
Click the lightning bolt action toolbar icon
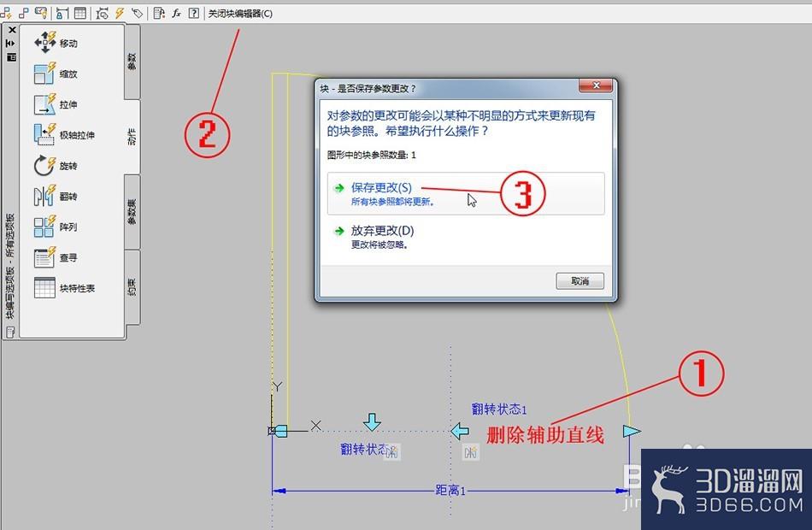(120, 13)
